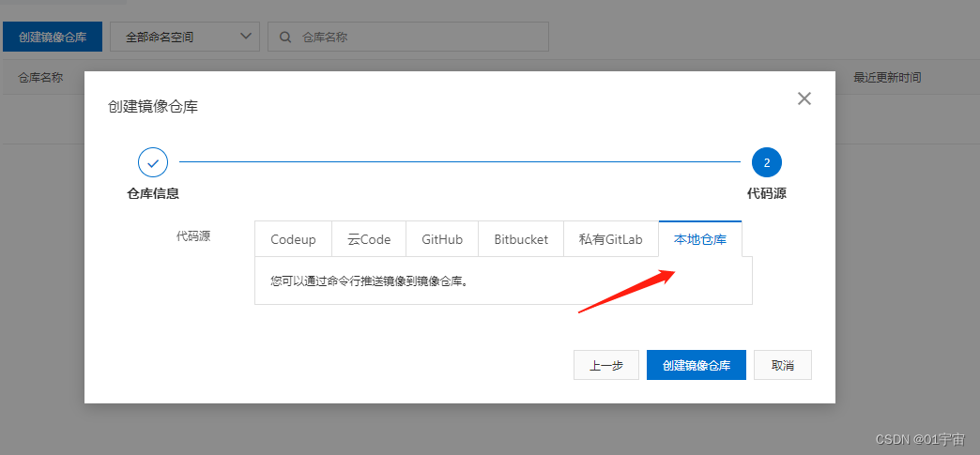Select the Codeup code source tab
This screenshot has height=455, width=980.
[293, 239]
